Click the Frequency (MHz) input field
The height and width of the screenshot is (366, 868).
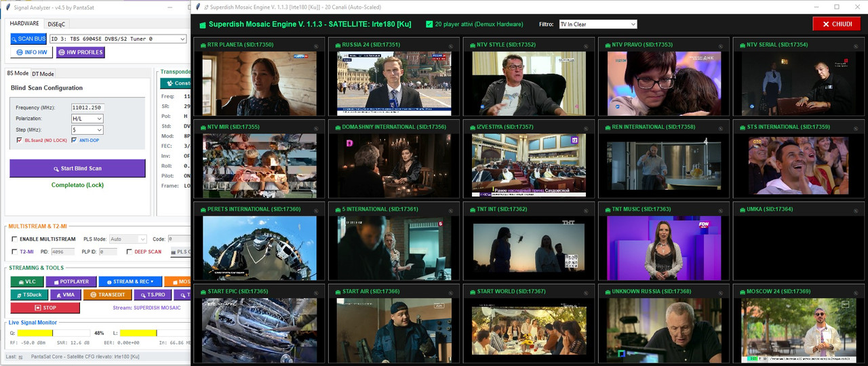tap(87, 107)
